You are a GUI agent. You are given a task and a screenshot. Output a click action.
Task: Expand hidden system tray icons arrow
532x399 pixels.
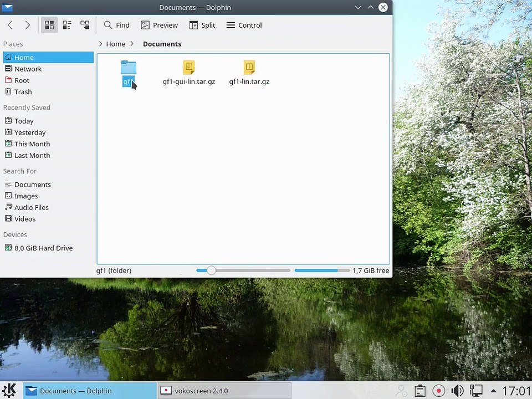point(493,391)
